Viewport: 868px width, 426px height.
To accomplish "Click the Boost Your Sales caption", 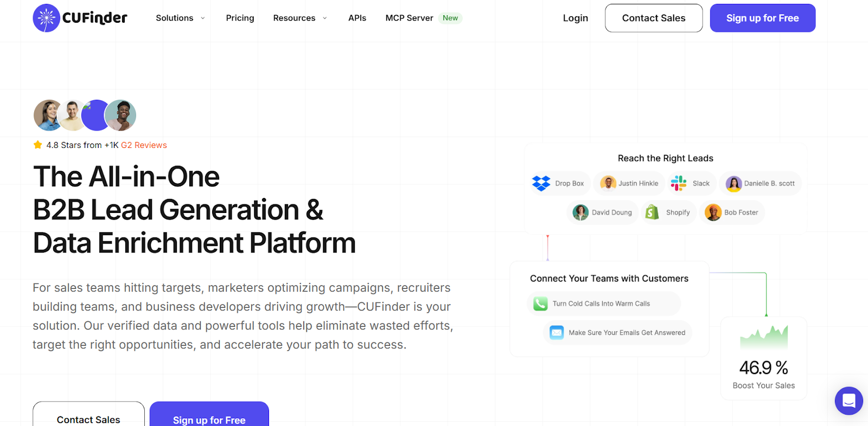I will coord(763,385).
